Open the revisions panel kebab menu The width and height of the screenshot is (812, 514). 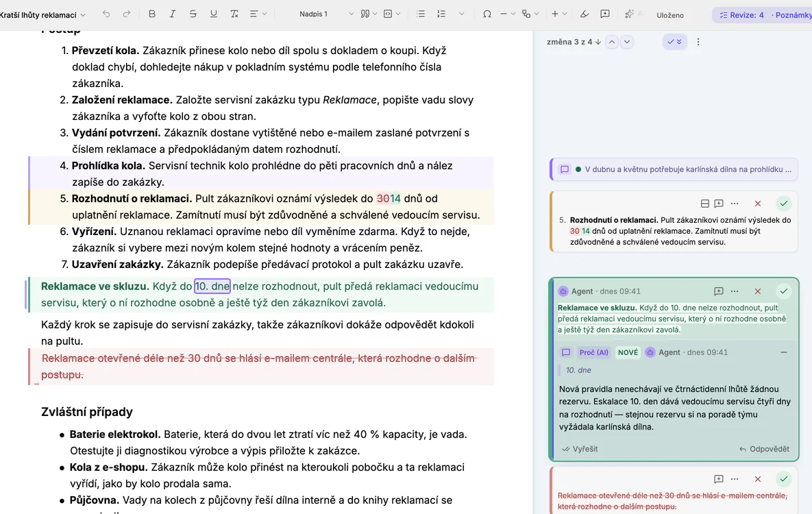click(x=698, y=42)
